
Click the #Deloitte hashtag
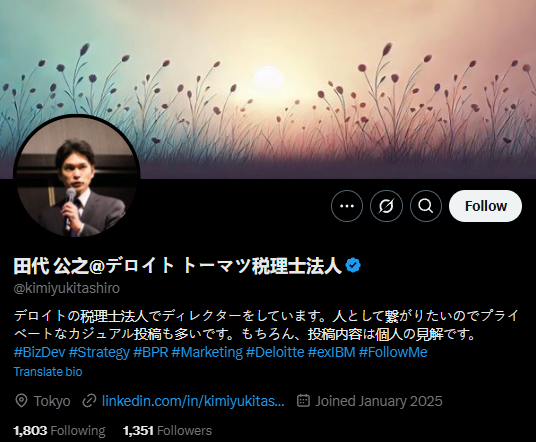point(275,352)
